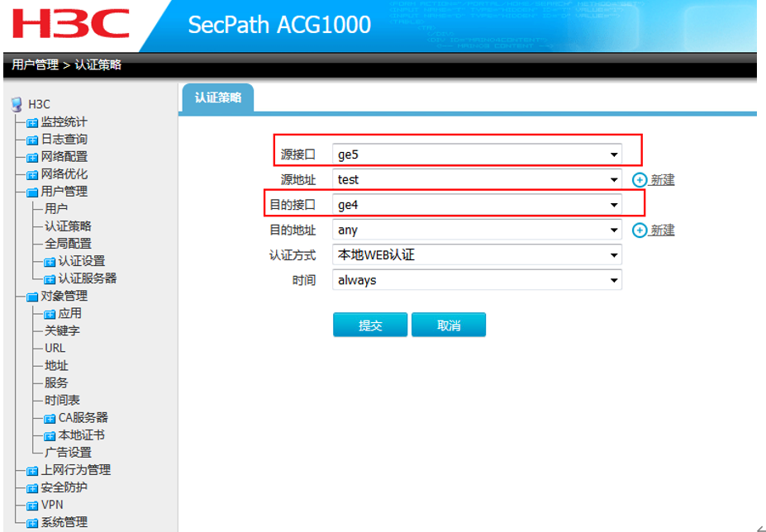Open the 源接口 dropdown showing ge5

pos(477,154)
